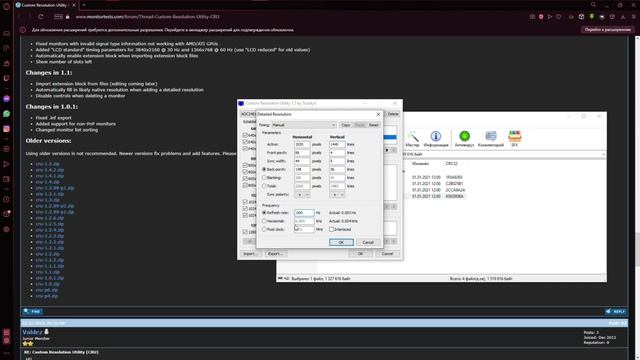Select the Pixel clock radio button
The image size is (640, 360).
click(264, 229)
